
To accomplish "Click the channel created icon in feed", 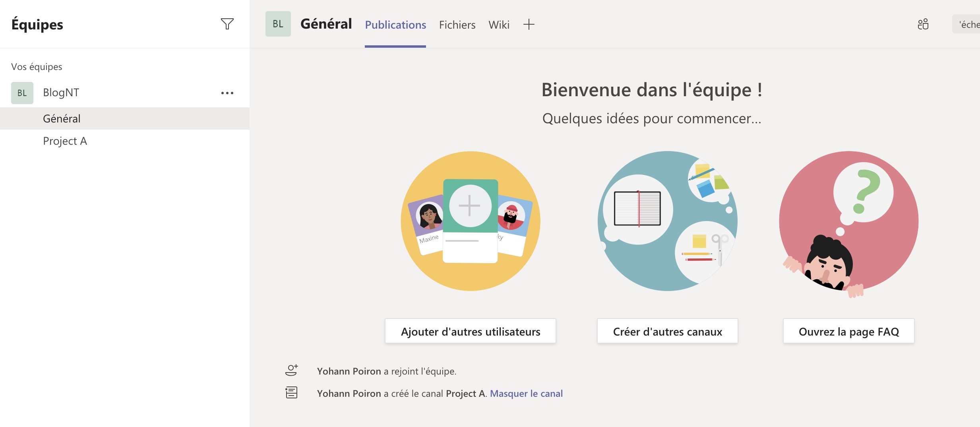I will [291, 393].
